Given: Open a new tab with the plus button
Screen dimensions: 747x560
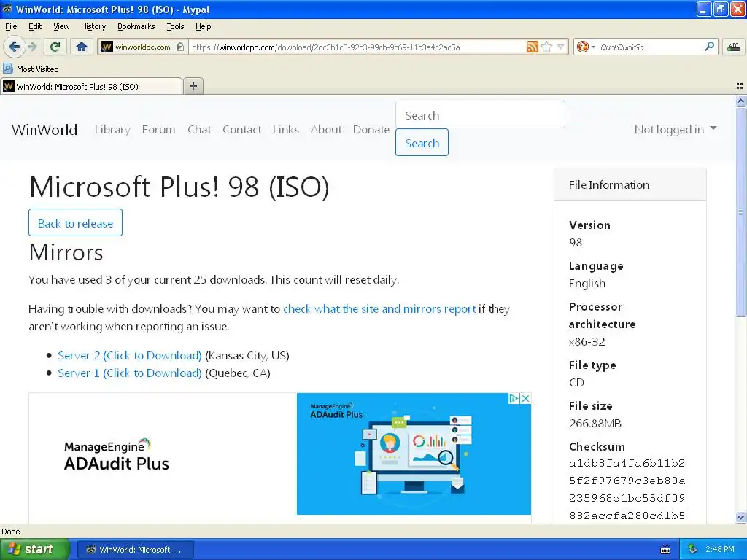Looking at the screenshot, I should click(x=193, y=86).
